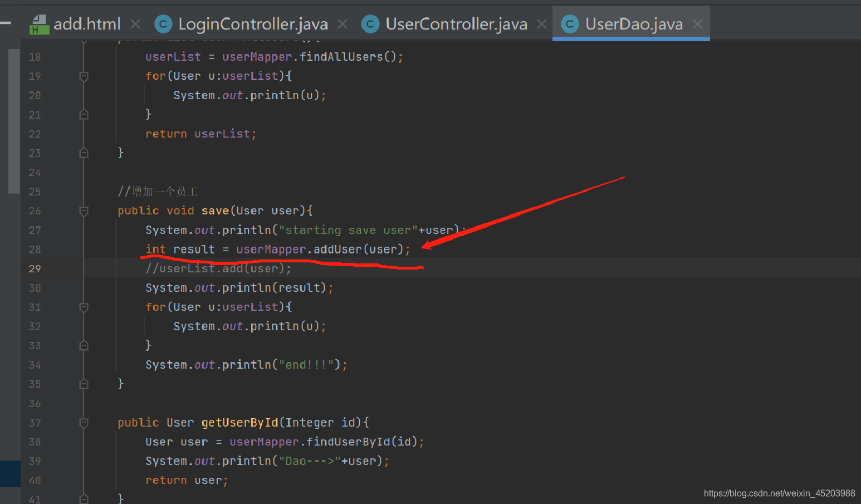Click the '//增加一个员工' comment

coord(158,192)
